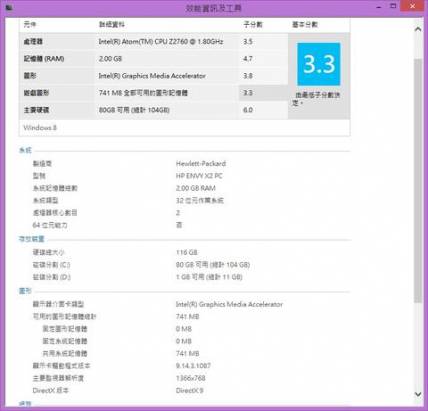Click the app icon in the title bar

9,7
